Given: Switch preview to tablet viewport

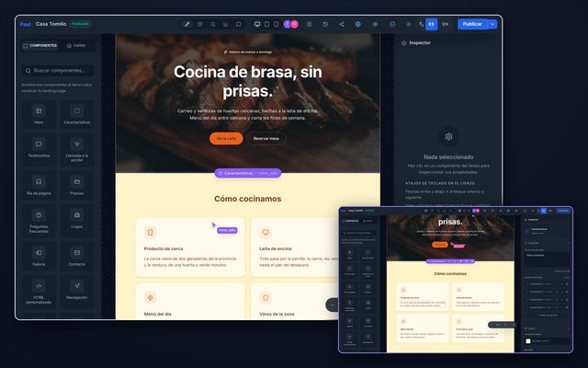Looking at the screenshot, I should 267,25.
